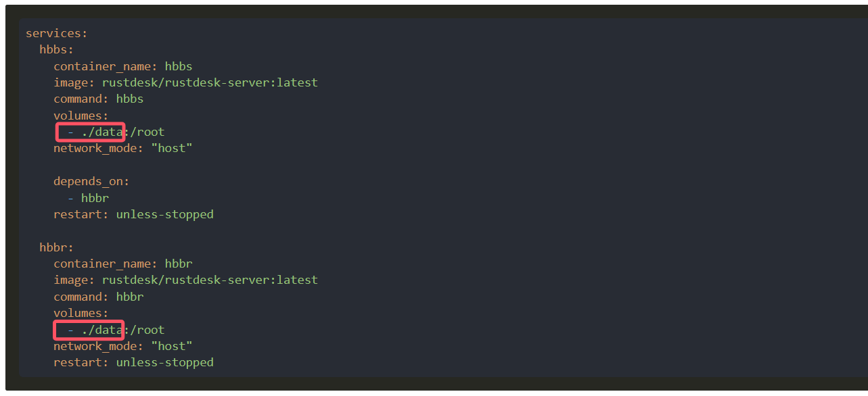Click the second "rustdesk/rustdesk-server:latest" image value
Viewport: 868px width, 396px height.
tap(210, 280)
